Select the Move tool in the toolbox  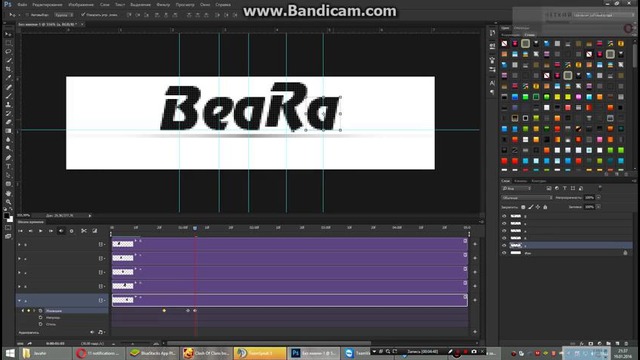[x=8, y=34]
